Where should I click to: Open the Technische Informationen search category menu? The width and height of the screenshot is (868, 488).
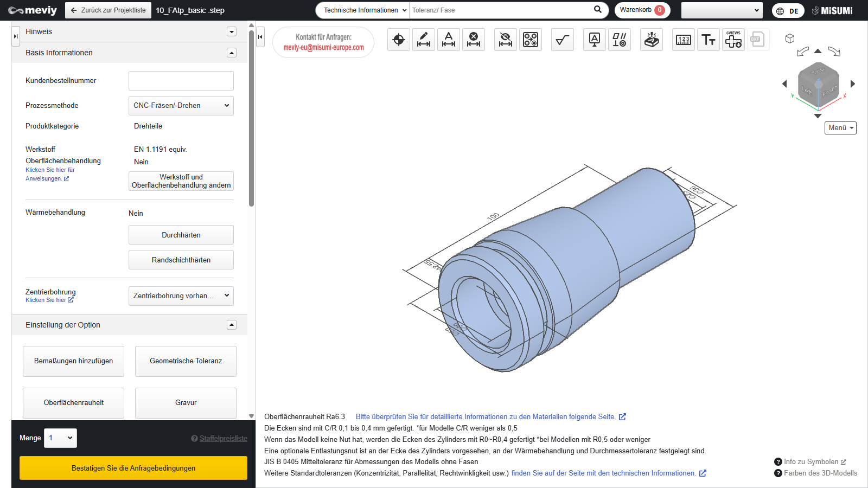point(362,10)
